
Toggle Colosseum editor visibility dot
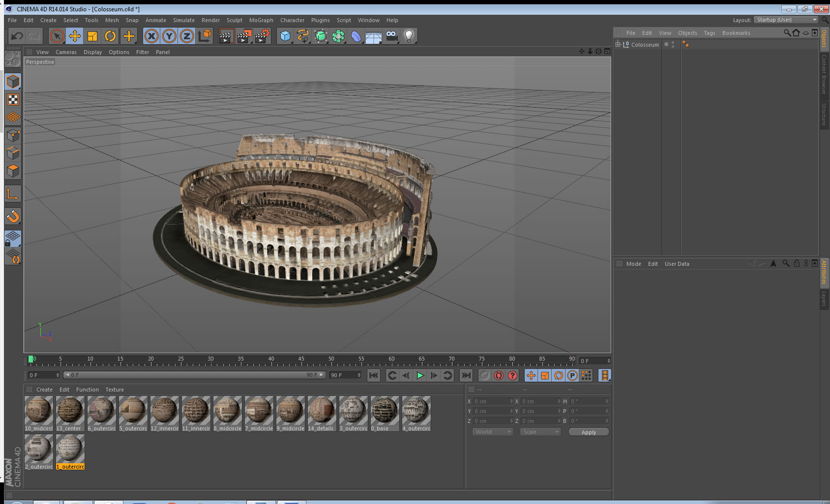[x=673, y=43]
